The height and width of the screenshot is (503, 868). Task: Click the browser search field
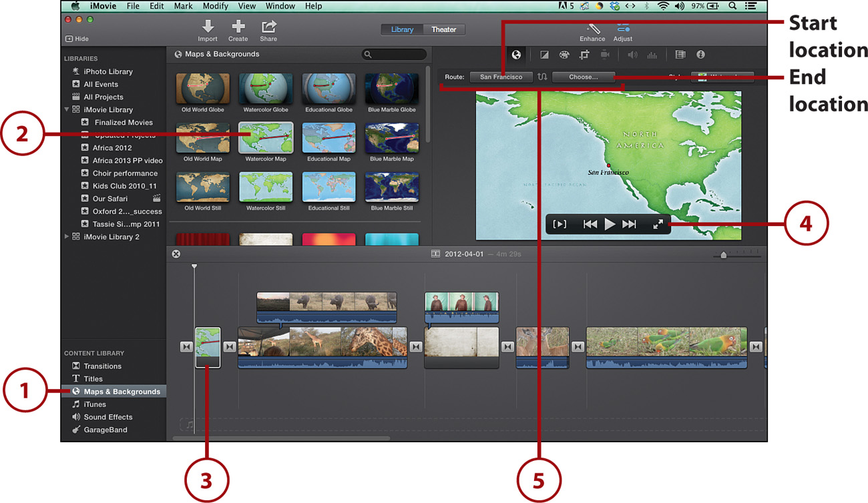point(394,55)
